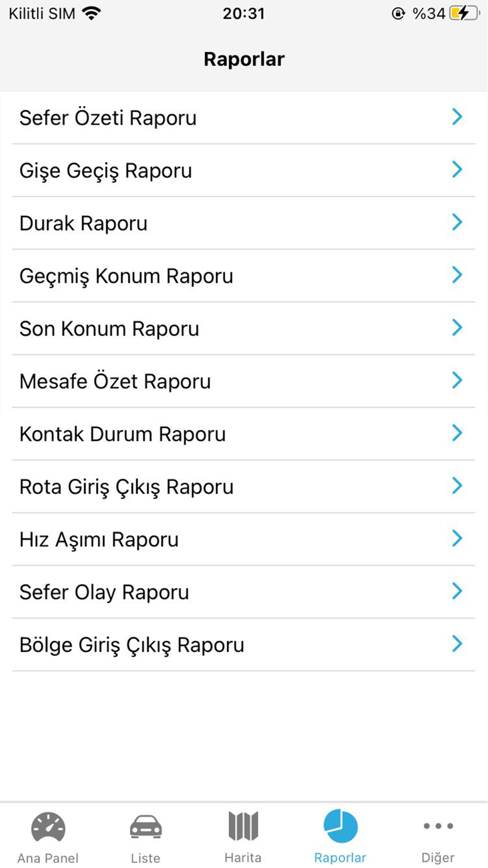Open Rota Giriş Çıkış Raporu

click(244, 487)
